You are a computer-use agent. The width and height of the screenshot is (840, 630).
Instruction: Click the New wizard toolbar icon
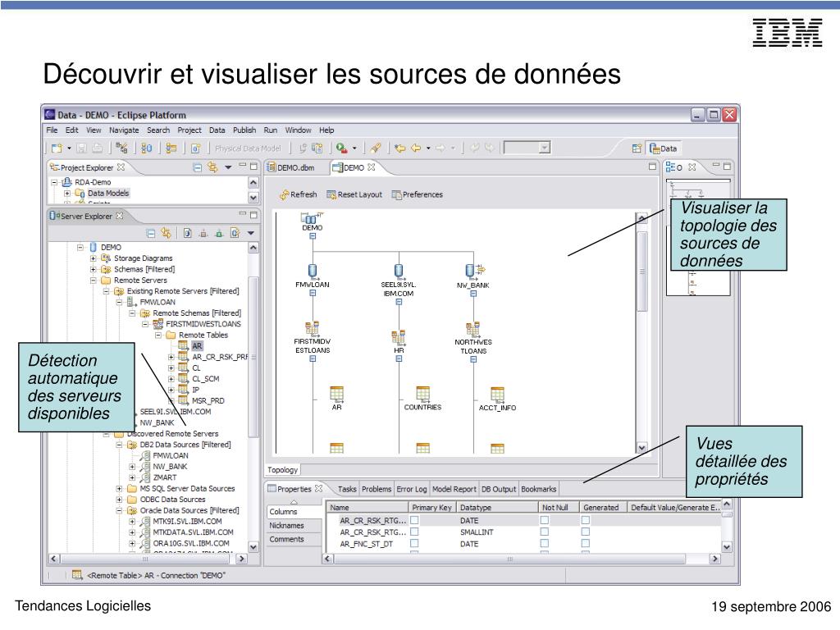coord(57,148)
